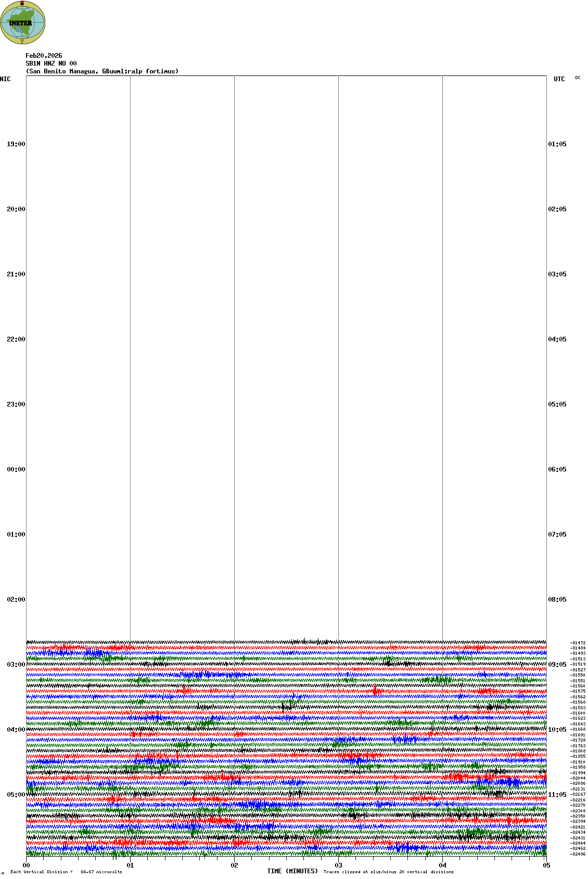Click the Feb20,2026 date heading
Screen dimensions: 588x879
[44, 56]
